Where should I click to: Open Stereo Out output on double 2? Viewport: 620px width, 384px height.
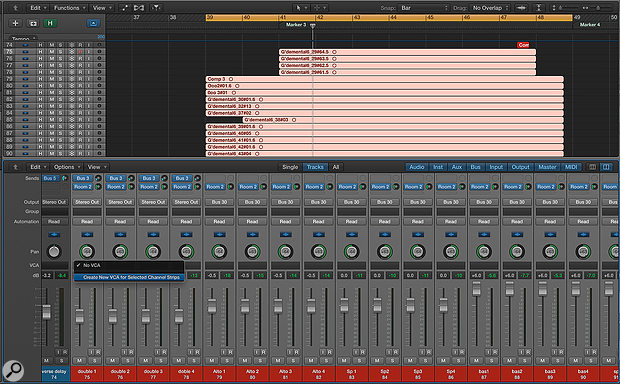tap(120, 202)
